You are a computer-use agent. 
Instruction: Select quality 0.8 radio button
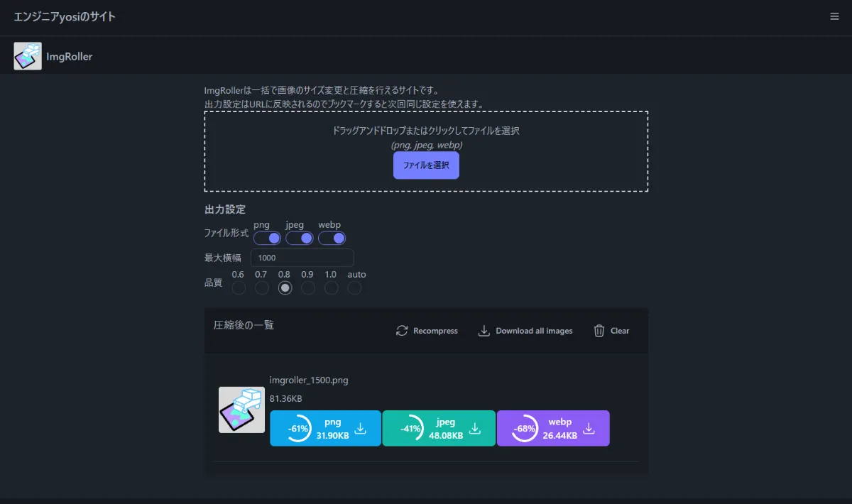285,287
